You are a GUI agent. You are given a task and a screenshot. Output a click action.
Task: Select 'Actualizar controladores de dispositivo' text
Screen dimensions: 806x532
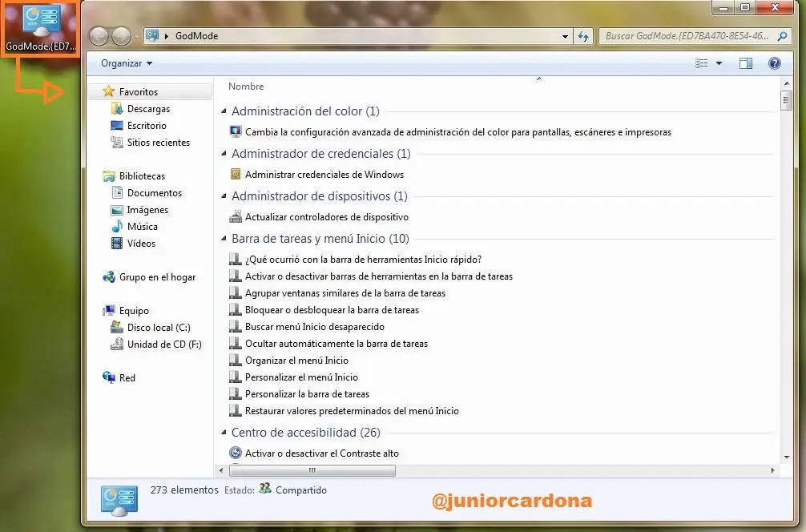point(327,217)
